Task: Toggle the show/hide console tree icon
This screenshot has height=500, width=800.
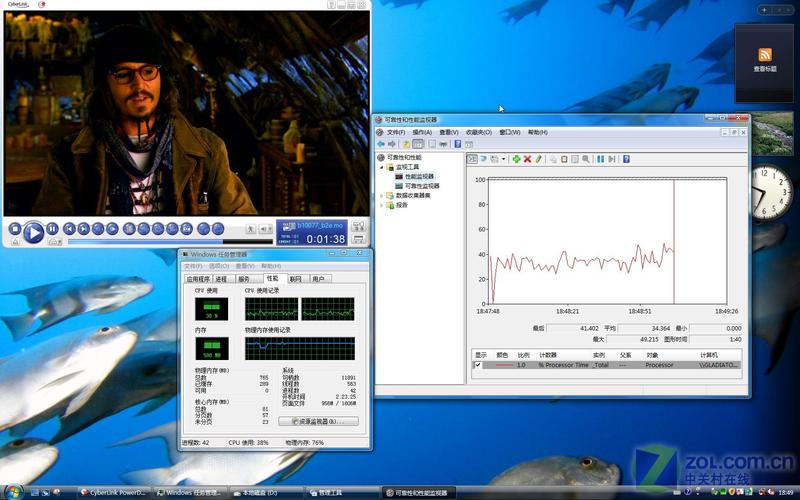Action: [x=418, y=144]
